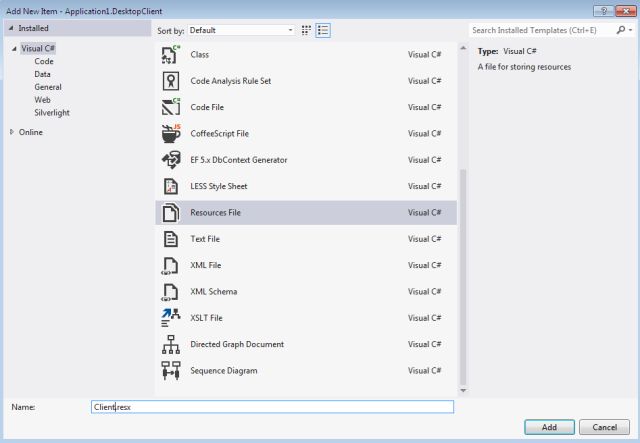
Task: Click the scrollbar down arrow
Action: click(x=463, y=390)
